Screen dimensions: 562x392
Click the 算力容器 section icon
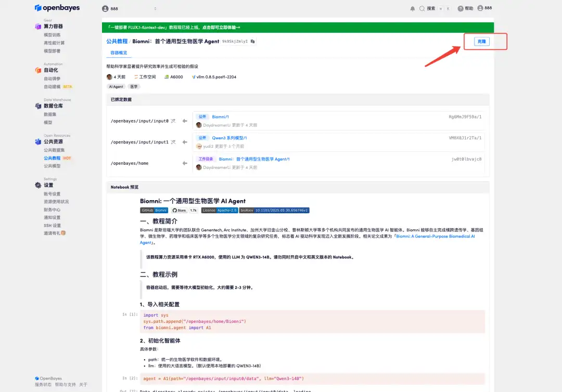pos(38,27)
